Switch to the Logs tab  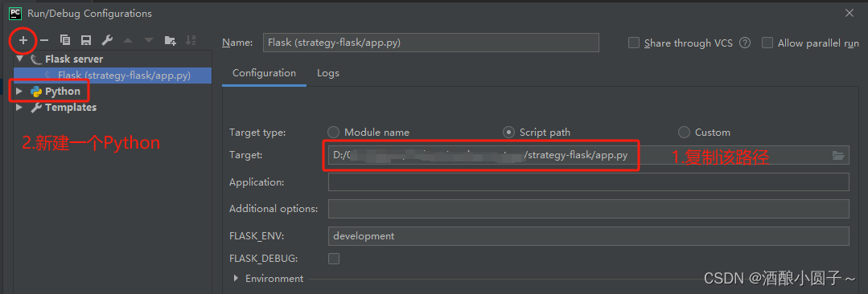[328, 73]
